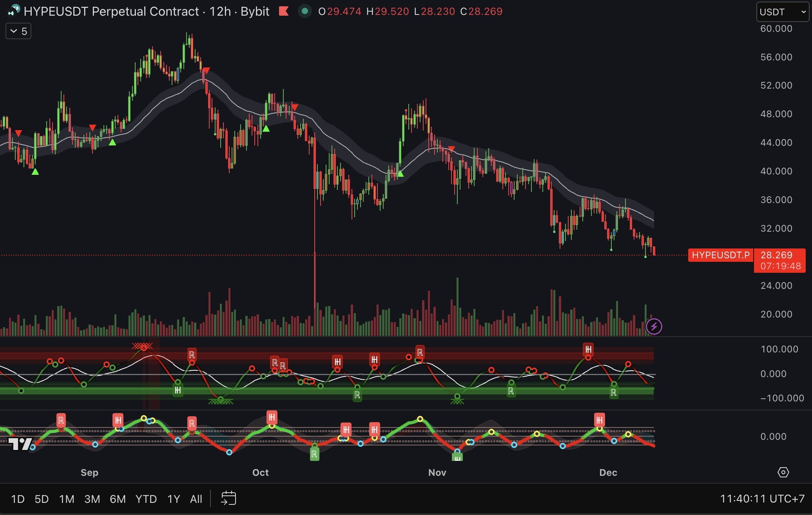The width and height of the screenshot is (812, 515).
Task: Open the purple lightning bolt icon
Action: 654,326
